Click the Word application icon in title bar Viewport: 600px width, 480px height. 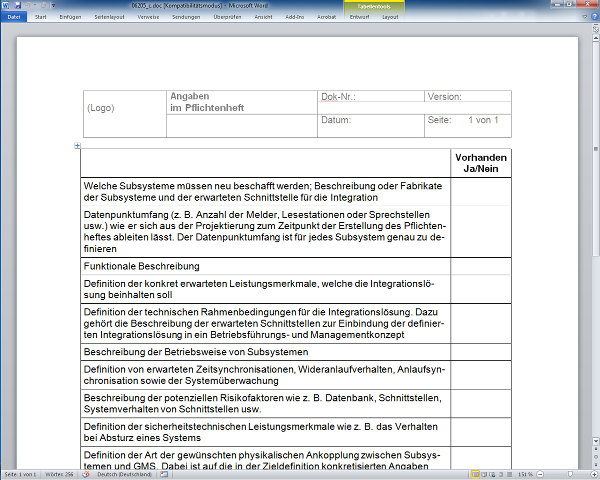[x=6, y=6]
